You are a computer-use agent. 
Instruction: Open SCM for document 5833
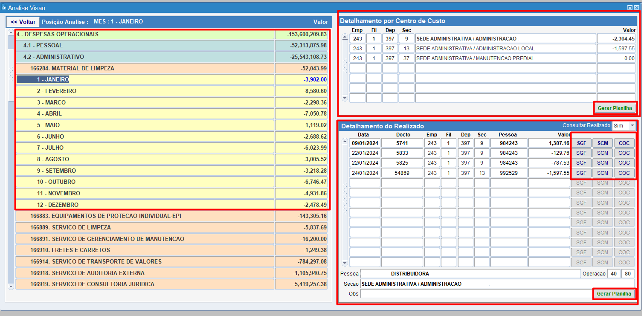(x=603, y=153)
